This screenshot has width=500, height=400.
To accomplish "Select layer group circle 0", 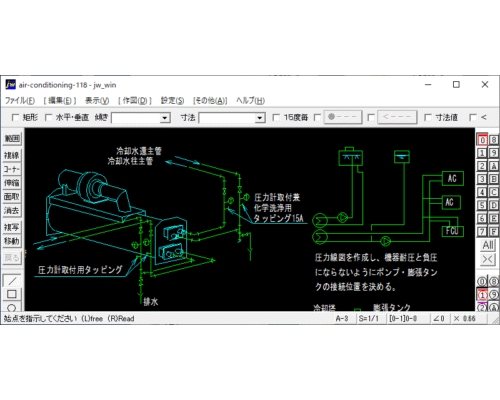I will click(x=482, y=282).
